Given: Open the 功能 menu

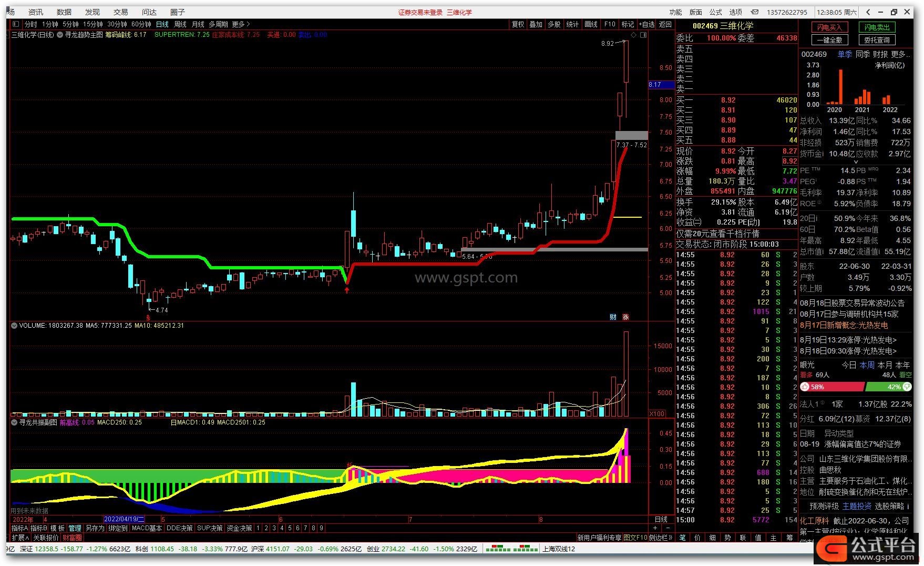Looking at the screenshot, I should tap(676, 12).
